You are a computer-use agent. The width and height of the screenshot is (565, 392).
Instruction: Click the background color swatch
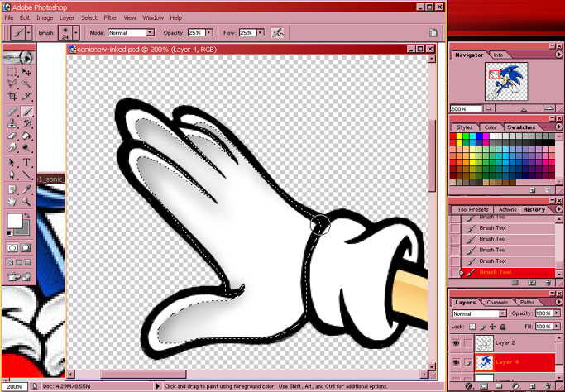pos(24,230)
